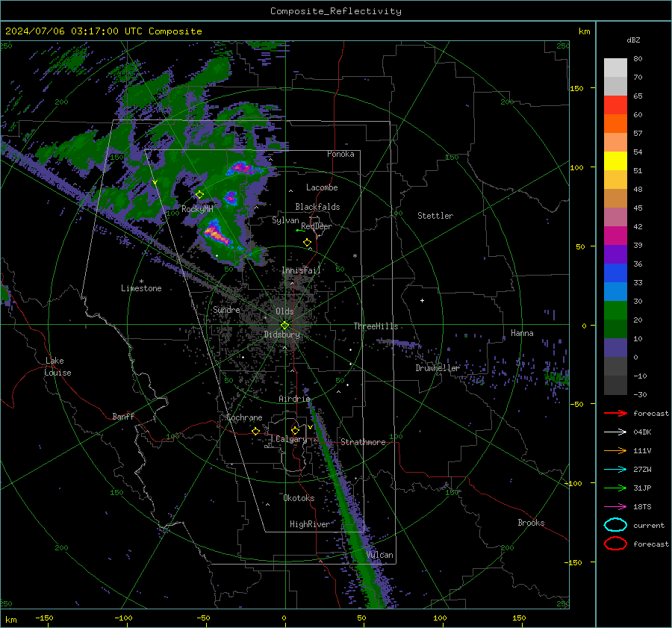Select the 60 dBZ orange color swatch
Image resolution: width=672 pixels, height=628 pixels.
click(x=615, y=124)
